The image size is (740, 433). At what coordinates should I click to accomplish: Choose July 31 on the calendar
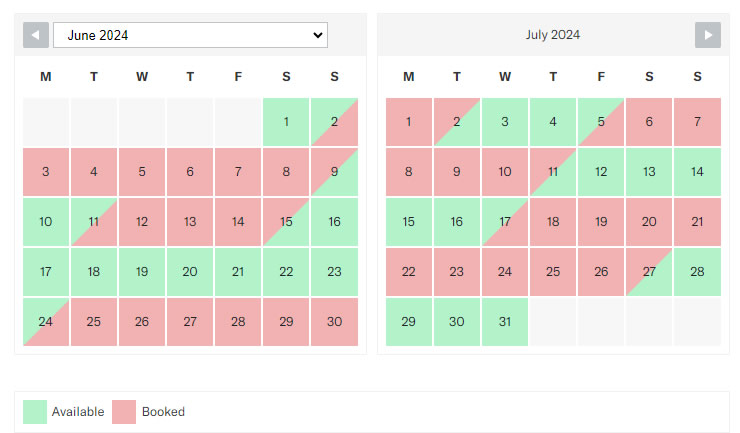click(505, 322)
